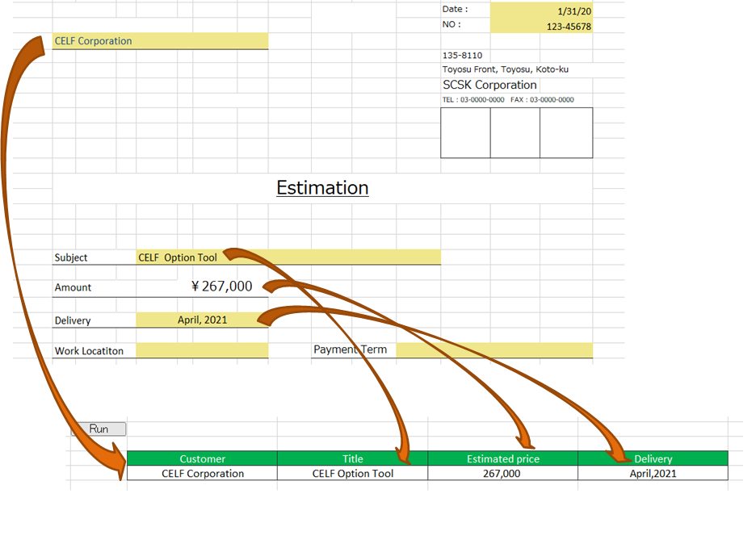Select the CELF Corporation cell in results table

[202, 474]
